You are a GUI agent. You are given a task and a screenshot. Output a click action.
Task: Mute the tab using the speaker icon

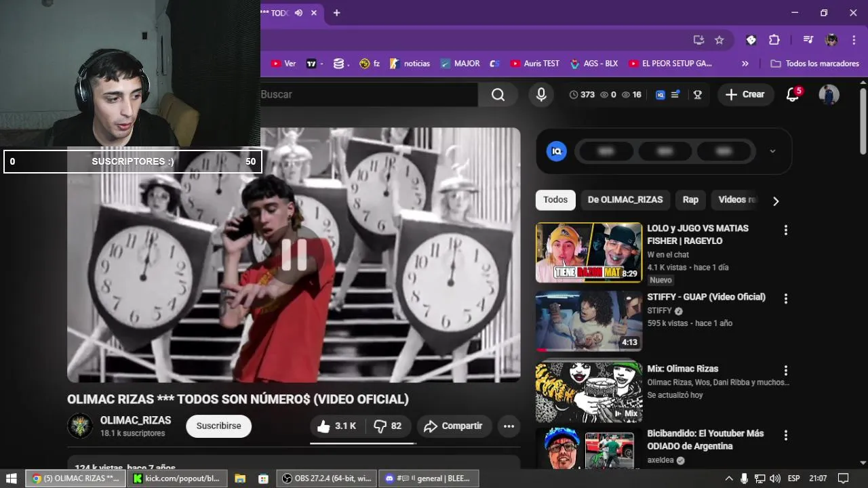[x=298, y=13]
